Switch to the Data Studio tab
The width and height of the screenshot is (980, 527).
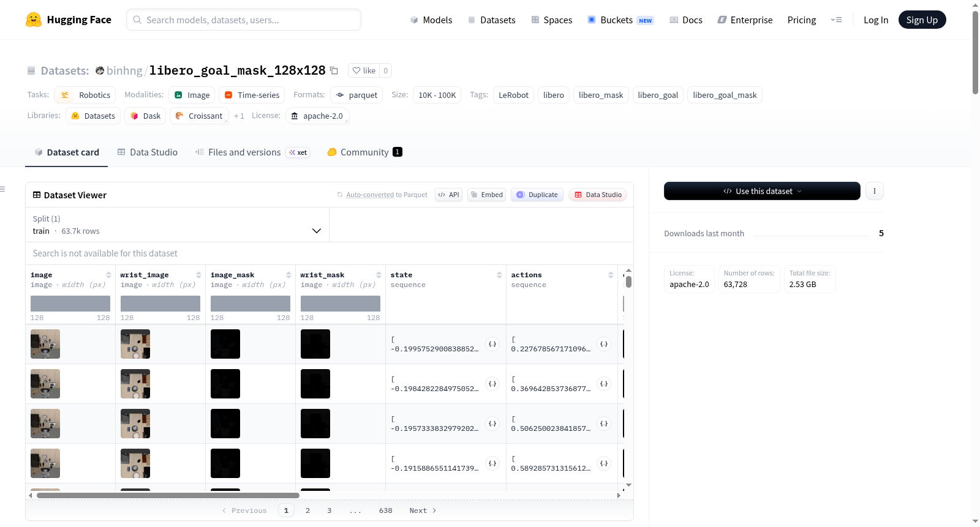pyautogui.click(x=148, y=152)
